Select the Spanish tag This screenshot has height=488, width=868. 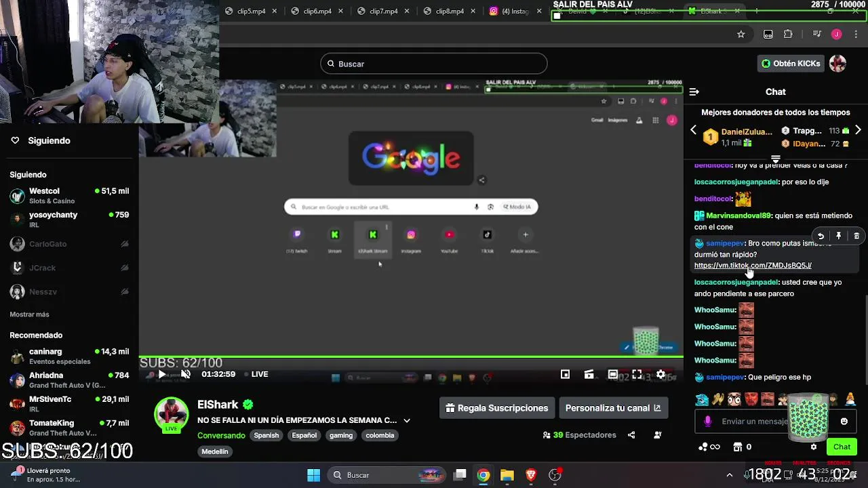point(267,435)
